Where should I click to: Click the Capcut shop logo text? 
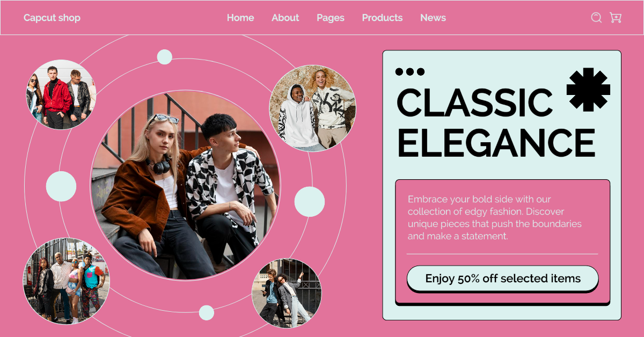pos(52,18)
